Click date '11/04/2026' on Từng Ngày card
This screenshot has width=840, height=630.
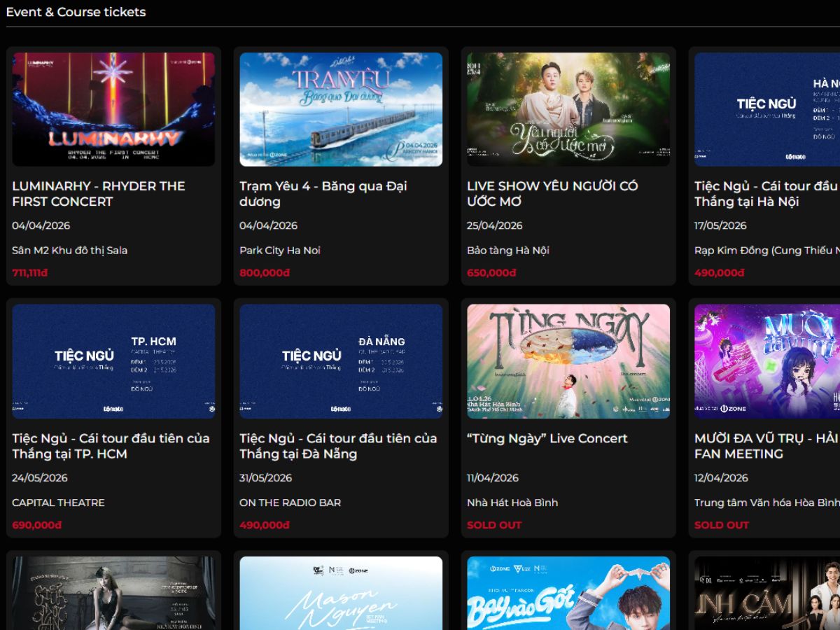[x=493, y=477]
